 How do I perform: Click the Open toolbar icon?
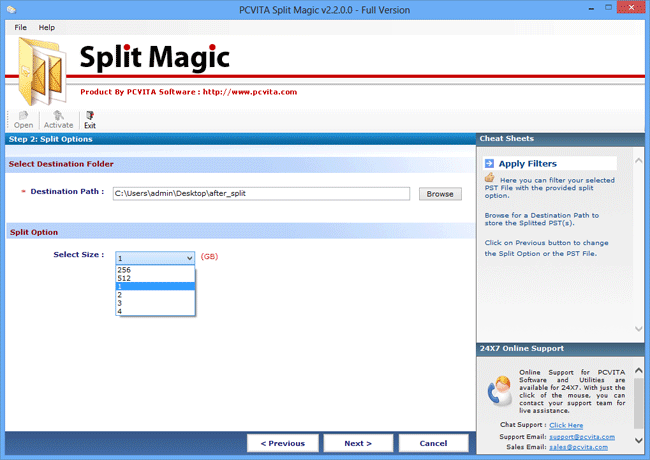point(23,120)
